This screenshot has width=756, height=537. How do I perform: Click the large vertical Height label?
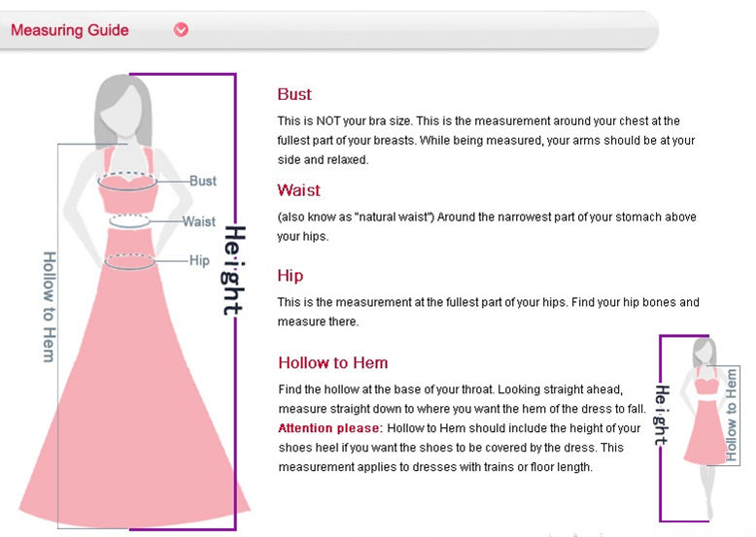(233, 270)
